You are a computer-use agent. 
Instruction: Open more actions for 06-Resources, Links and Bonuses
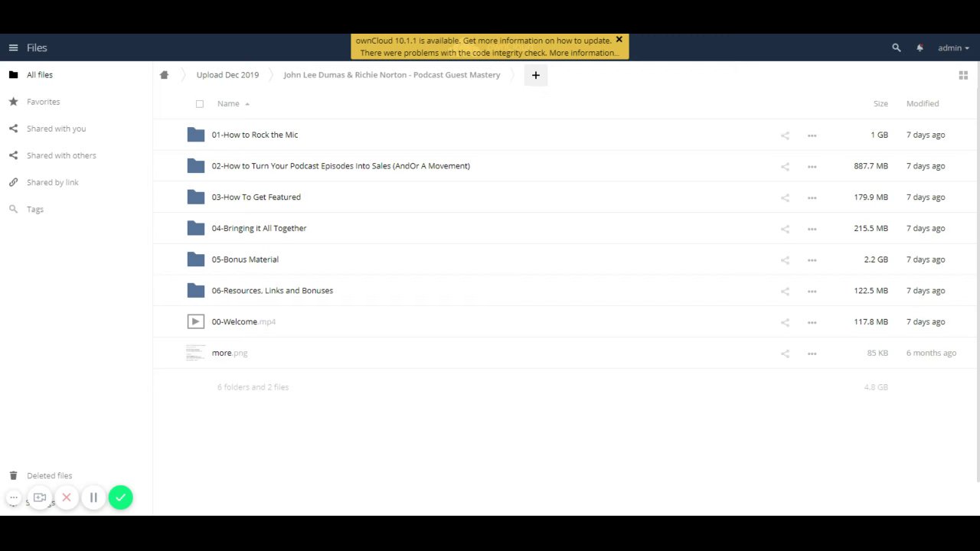[812, 291]
